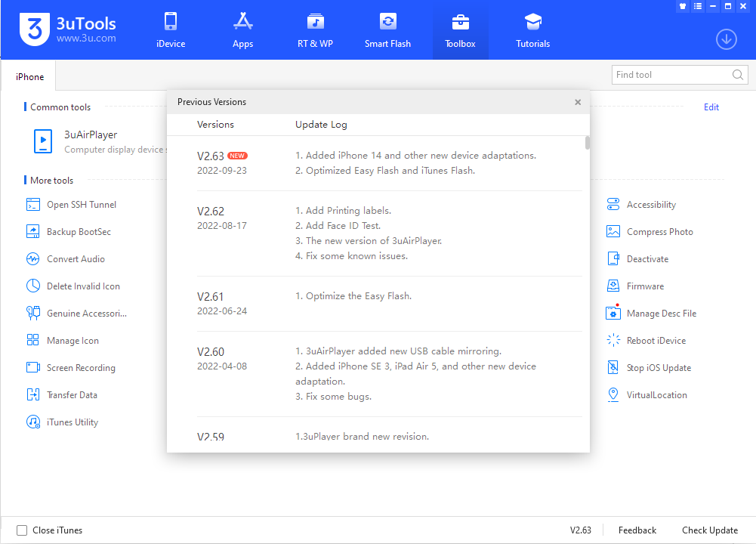The height and width of the screenshot is (544, 756).
Task: Click the V2.63 version heading in dialog
Action: pos(211,156)
